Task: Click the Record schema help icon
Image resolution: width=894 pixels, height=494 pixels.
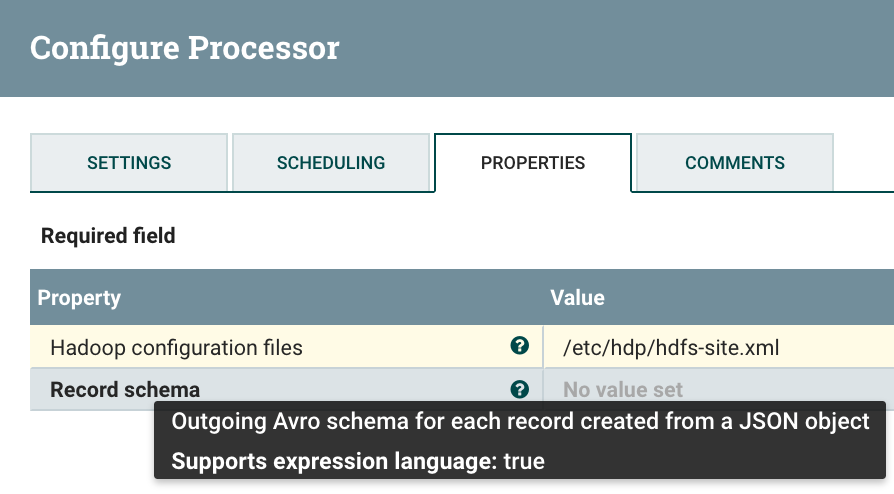Action: (x=519, y=389)
